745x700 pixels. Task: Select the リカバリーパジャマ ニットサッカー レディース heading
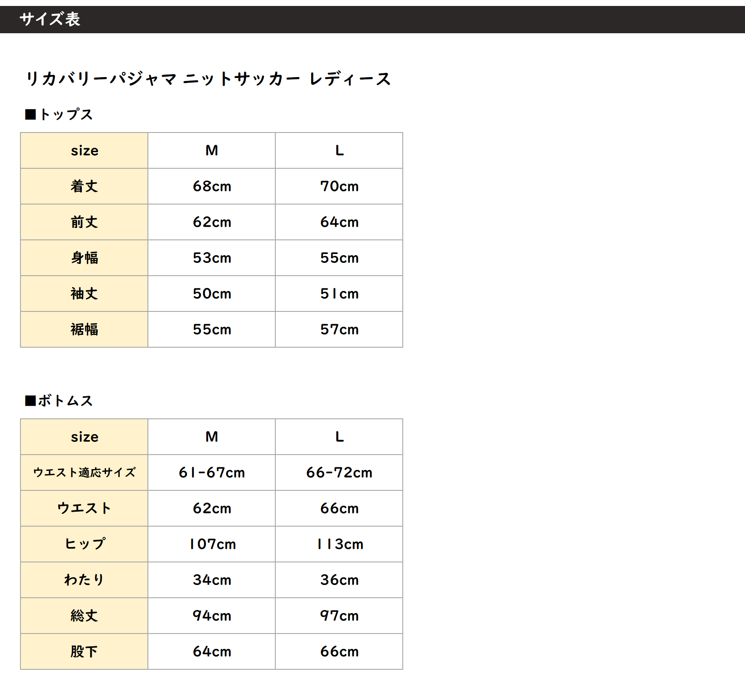coord(208,79)
